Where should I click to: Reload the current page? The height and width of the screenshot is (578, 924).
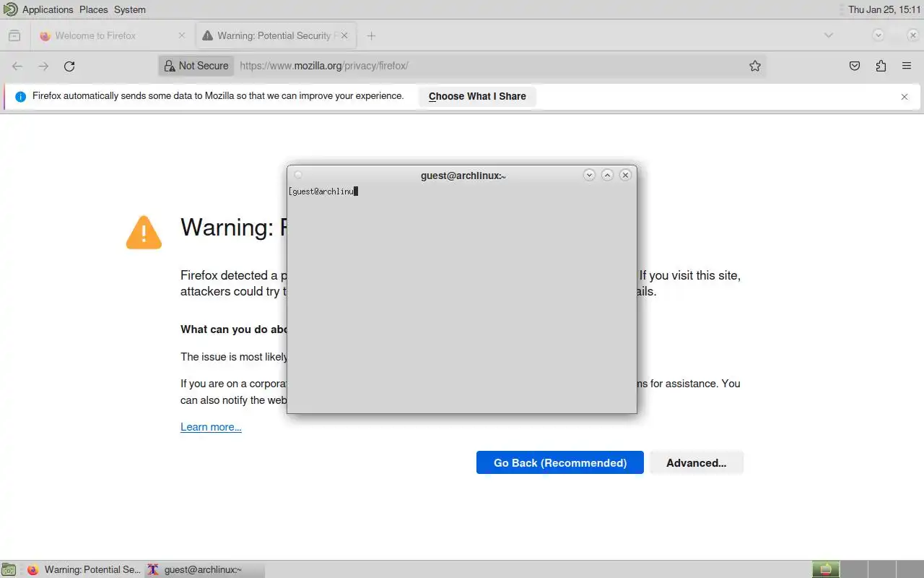69,66
